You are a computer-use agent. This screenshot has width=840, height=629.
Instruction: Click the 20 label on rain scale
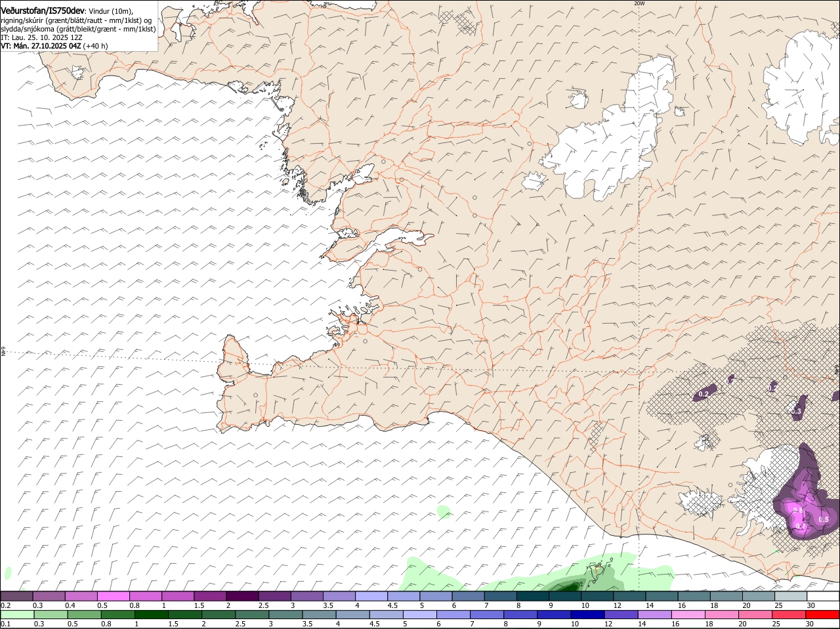point(742,624)
